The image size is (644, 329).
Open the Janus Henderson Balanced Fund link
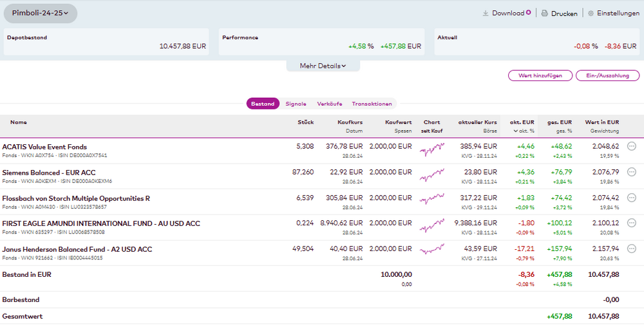[x=77, y=249]
